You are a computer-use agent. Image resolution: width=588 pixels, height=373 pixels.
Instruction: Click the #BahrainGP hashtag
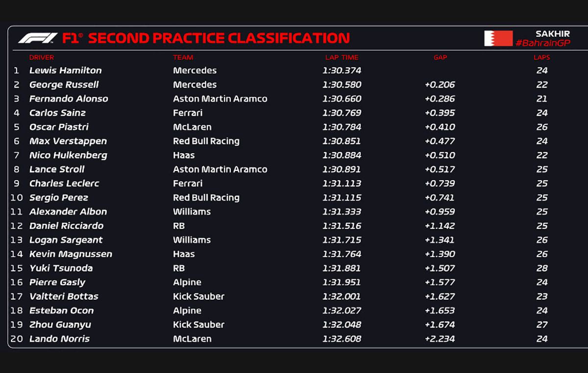coord(542,44)
